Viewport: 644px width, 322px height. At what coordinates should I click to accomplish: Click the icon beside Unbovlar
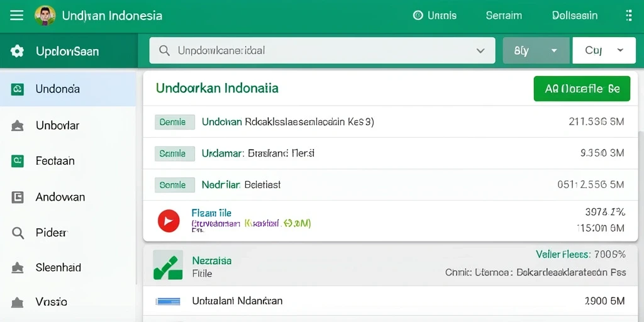pos(17,126)
